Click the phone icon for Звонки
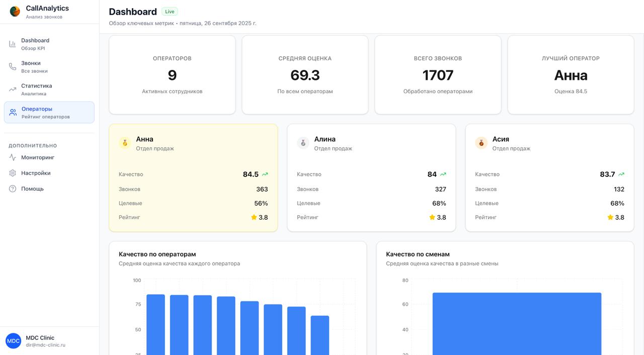This screenshot has width=644, height=355. click(13, 67)
